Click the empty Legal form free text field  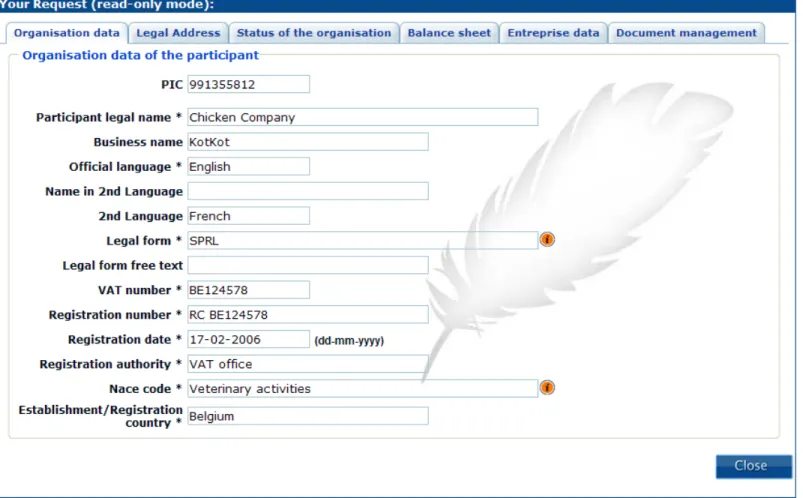tap(308, 265)
